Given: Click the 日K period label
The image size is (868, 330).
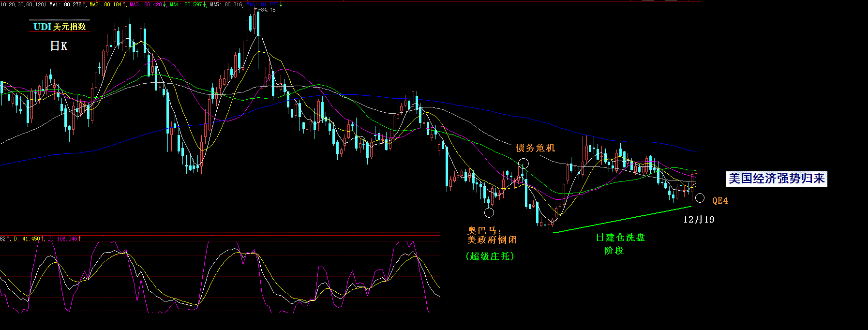Looking at the screenshot, I should coord(59,46).
